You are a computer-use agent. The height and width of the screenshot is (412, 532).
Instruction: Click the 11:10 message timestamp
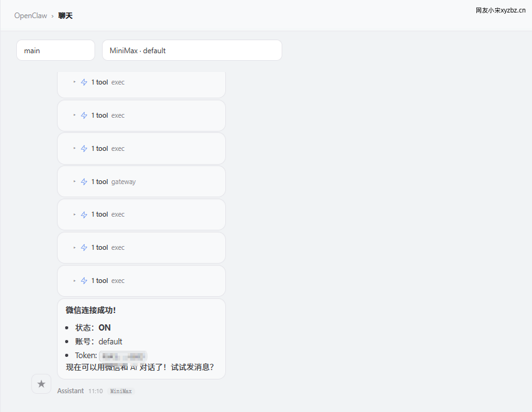click(x=95, y=391)
